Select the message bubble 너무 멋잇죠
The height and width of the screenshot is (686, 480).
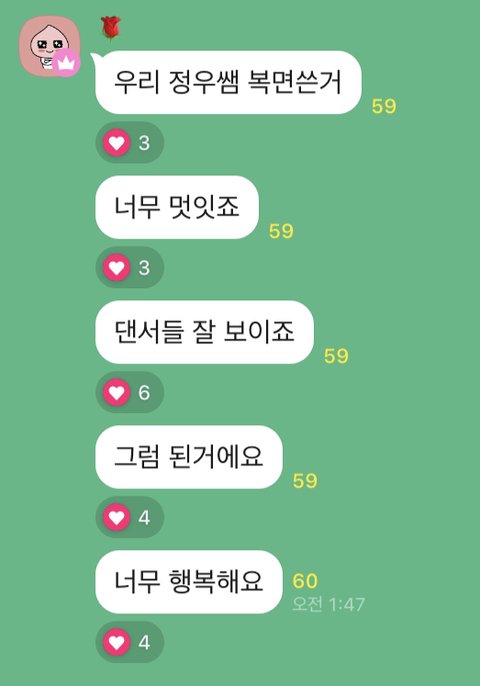[x=177, y=207]
